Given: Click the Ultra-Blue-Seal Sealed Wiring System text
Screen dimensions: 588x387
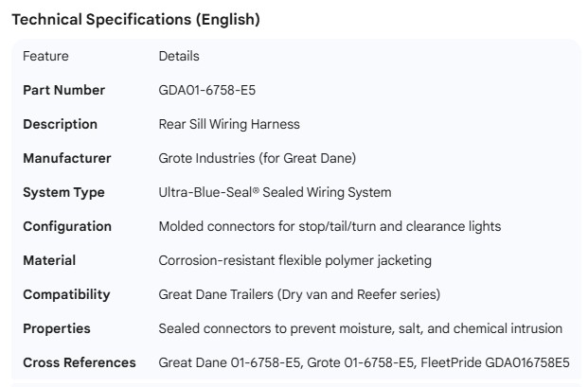Looking at the screenshot, I should 275,193.
